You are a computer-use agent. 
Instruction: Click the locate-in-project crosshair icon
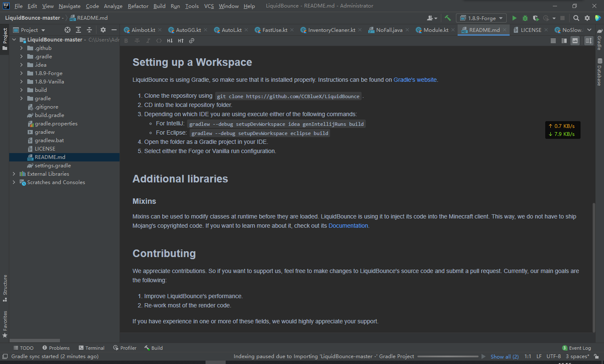point(68,30)
